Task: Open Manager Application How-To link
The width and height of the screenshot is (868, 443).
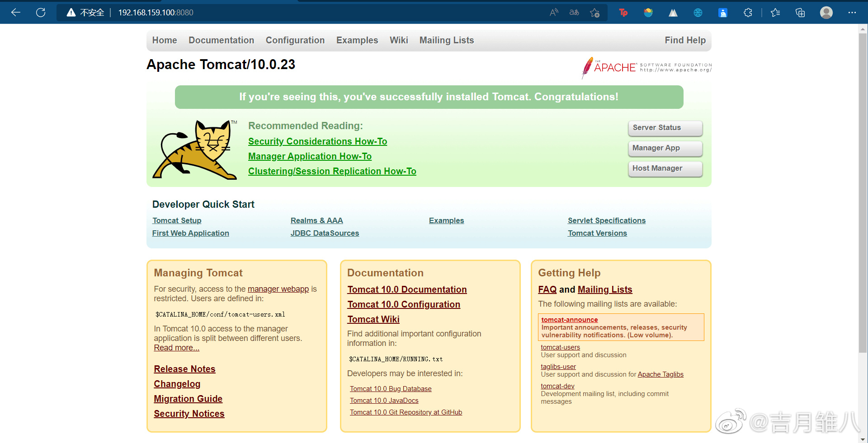Action: pos(310,156)
